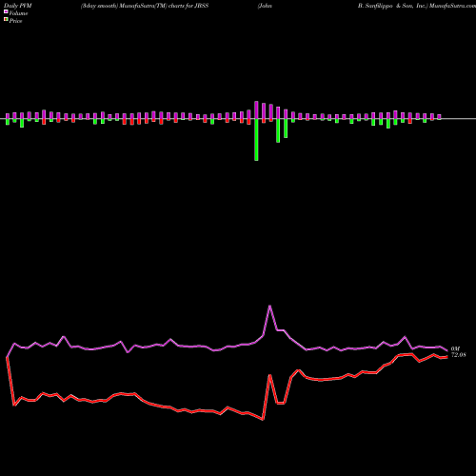Click the tallest green bar below the baseline

256,140
